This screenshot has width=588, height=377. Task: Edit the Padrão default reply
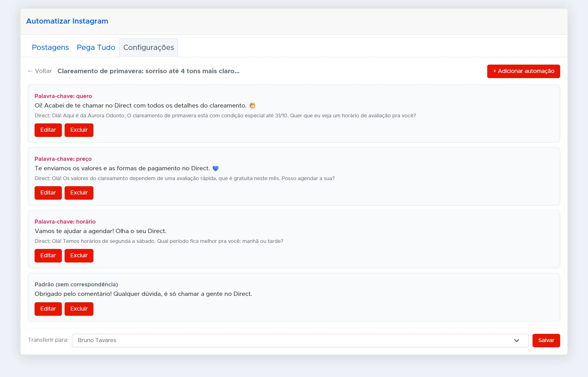tap(48, 309)
